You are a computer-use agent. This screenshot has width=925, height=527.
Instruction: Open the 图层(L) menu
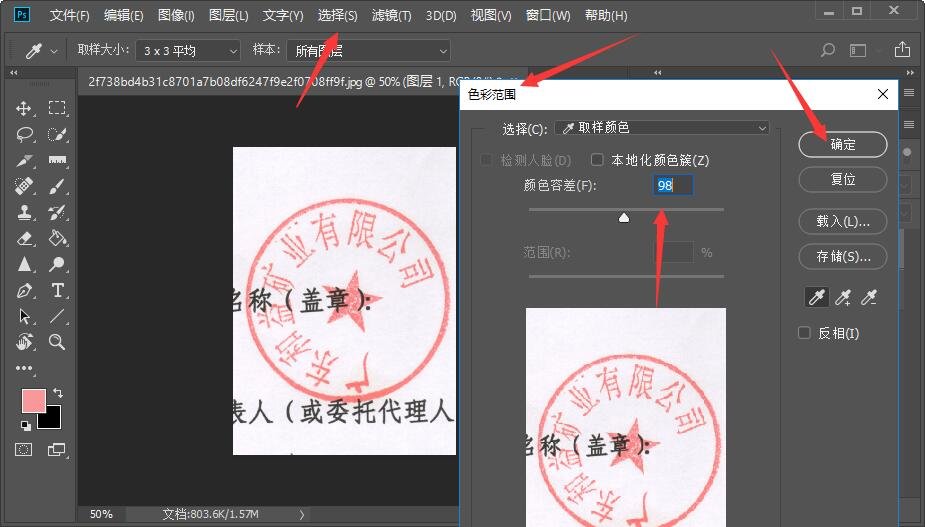[x=229, y=15]
